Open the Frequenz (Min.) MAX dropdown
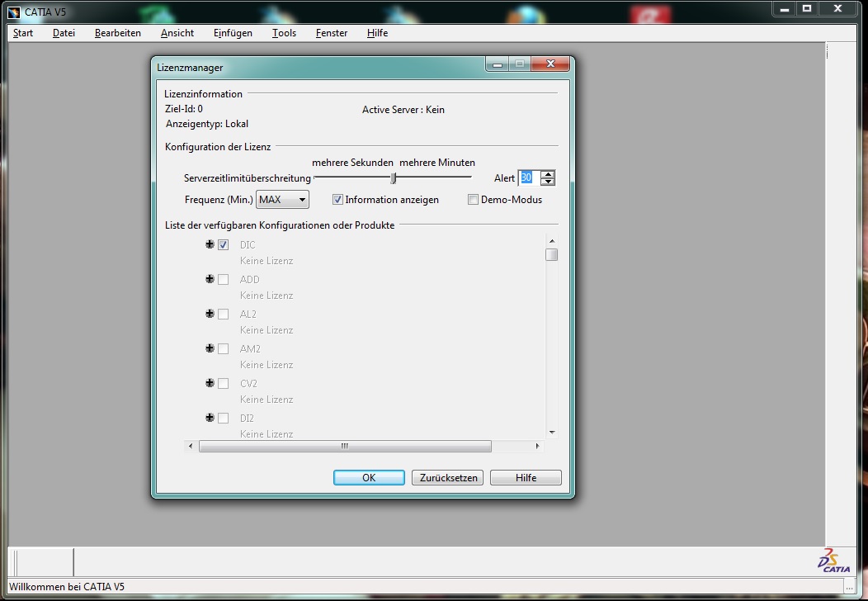 [282, 200]
